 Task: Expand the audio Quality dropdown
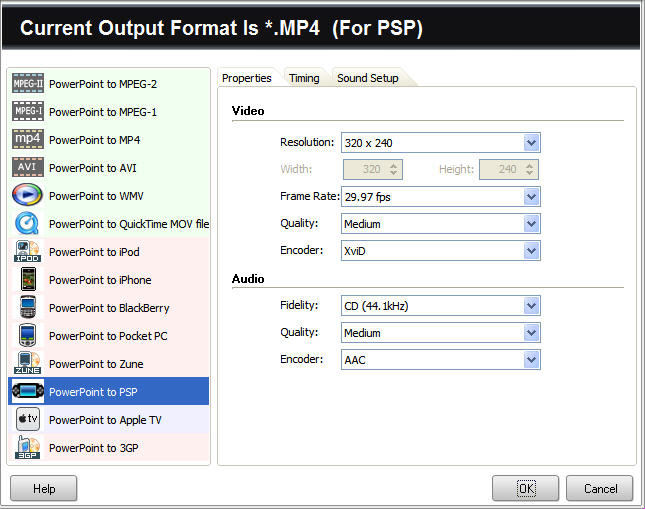click(x=441, y=332)
